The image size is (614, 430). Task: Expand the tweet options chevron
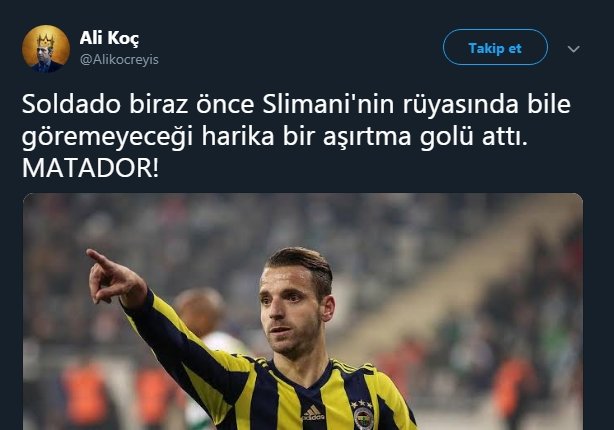573,49
